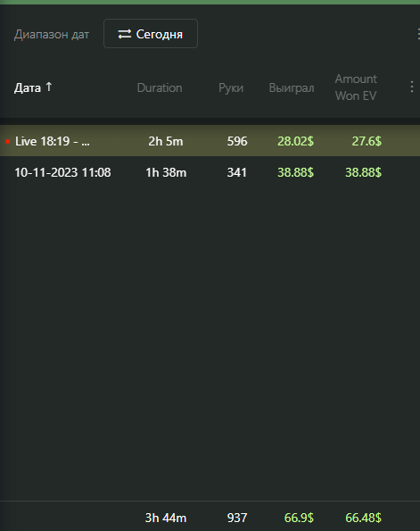The width and height of the screenshot is (420, 531).
Task: Click the total duration 3h 44m
Action: pyautogui.click(x=166, y=518)
